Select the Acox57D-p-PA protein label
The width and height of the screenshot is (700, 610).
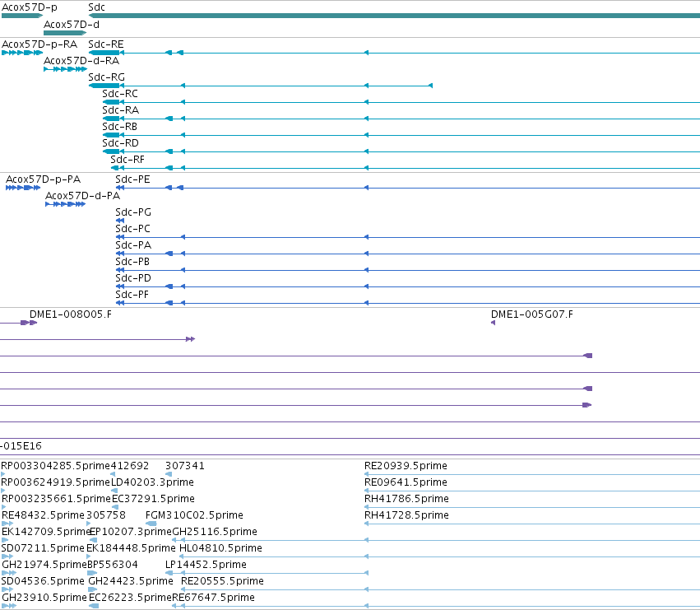tap(43, 179)
